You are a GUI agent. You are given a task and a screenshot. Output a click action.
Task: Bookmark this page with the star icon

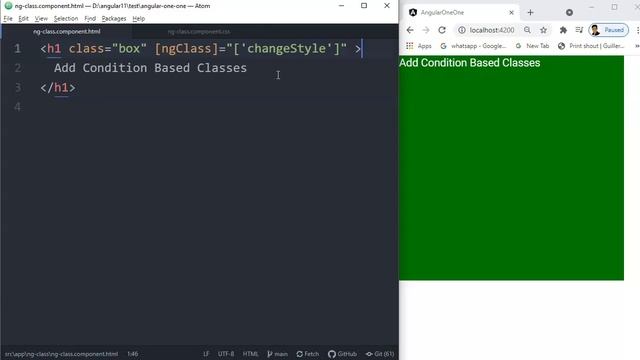pos(543,30)
